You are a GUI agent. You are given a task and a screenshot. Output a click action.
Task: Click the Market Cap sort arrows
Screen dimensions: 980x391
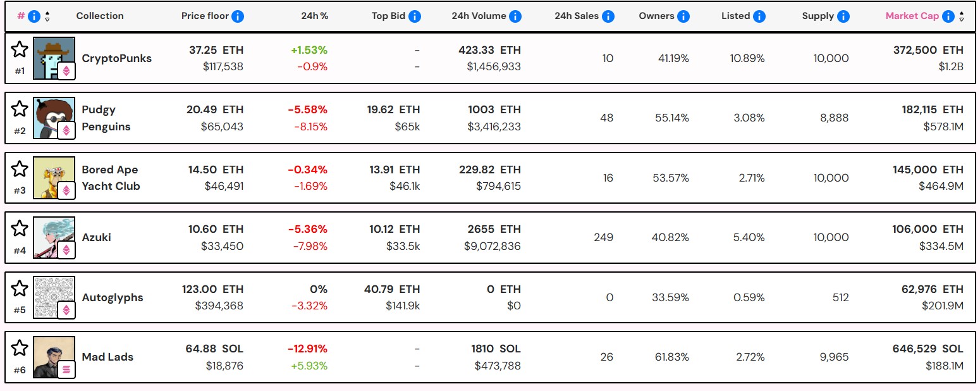(x=962, y=16)
